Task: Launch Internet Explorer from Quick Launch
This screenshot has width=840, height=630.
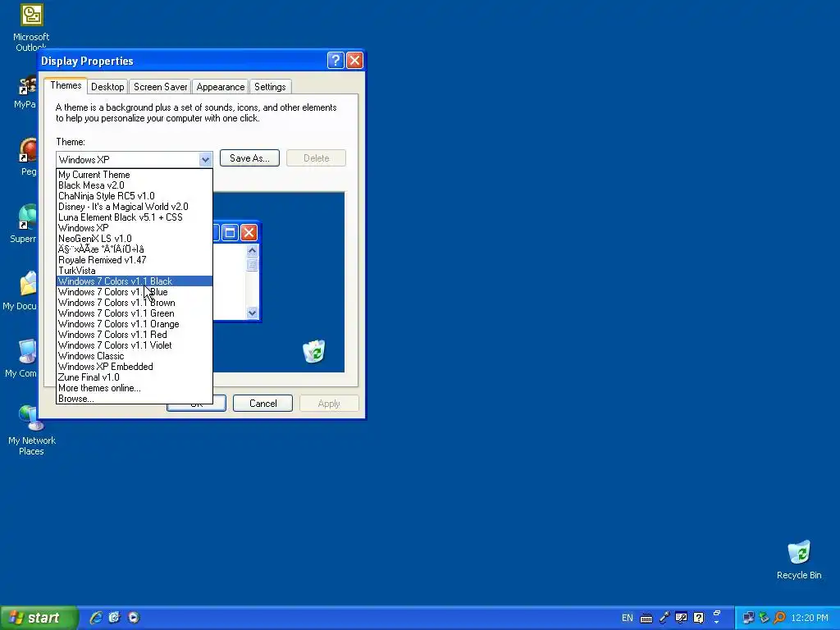Action: pyautogui.click(x=96, y=618)
